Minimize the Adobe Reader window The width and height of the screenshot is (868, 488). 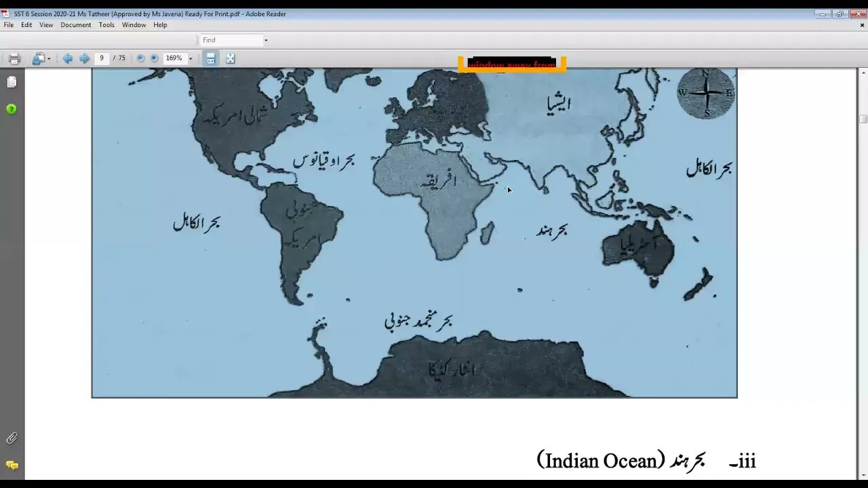coord(823,14)
